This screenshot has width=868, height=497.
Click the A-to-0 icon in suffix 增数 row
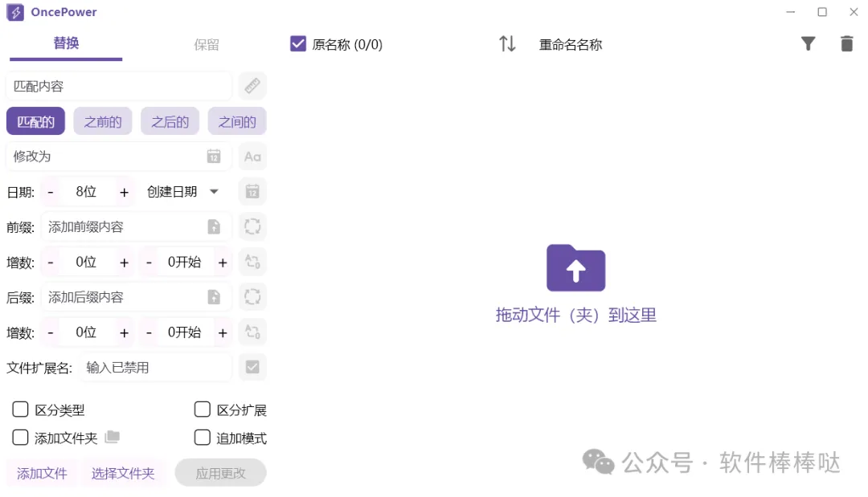click(x=252, y=332)
